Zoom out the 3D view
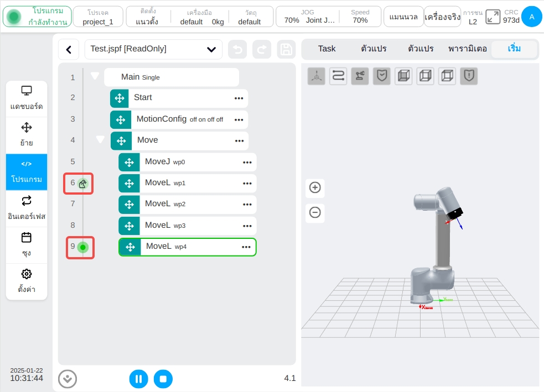This screenshot has height=392, width=544. click(315, 212)
